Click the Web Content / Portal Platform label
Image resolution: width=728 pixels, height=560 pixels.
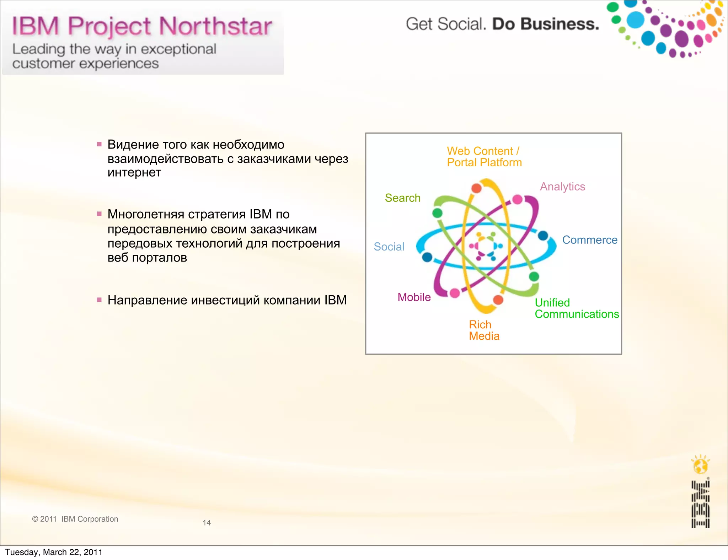click(484, 157)
